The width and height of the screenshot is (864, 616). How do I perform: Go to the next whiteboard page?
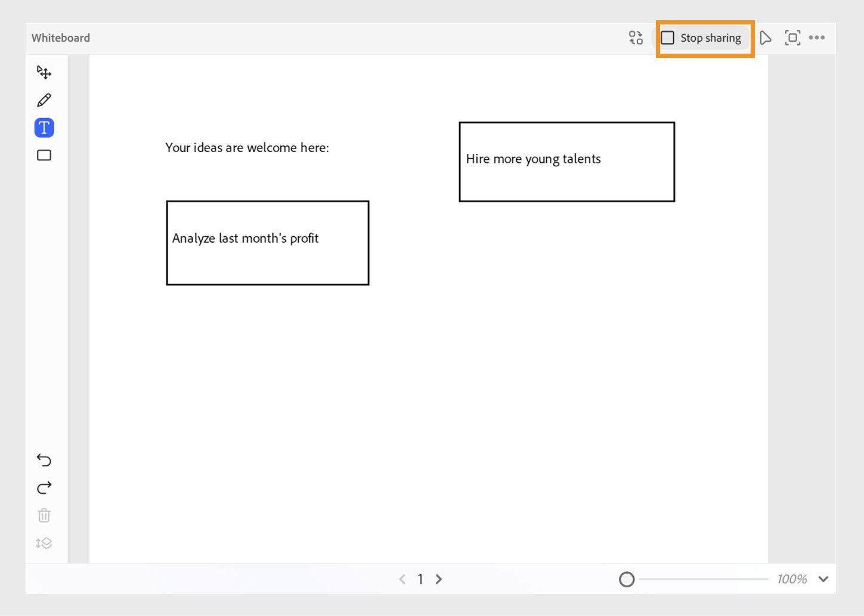(439, 579)
